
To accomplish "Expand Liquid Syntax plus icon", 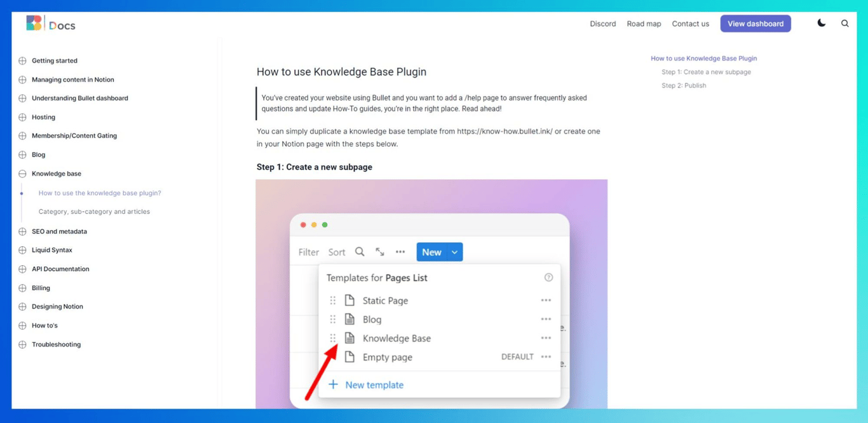I will coord(22,251).
